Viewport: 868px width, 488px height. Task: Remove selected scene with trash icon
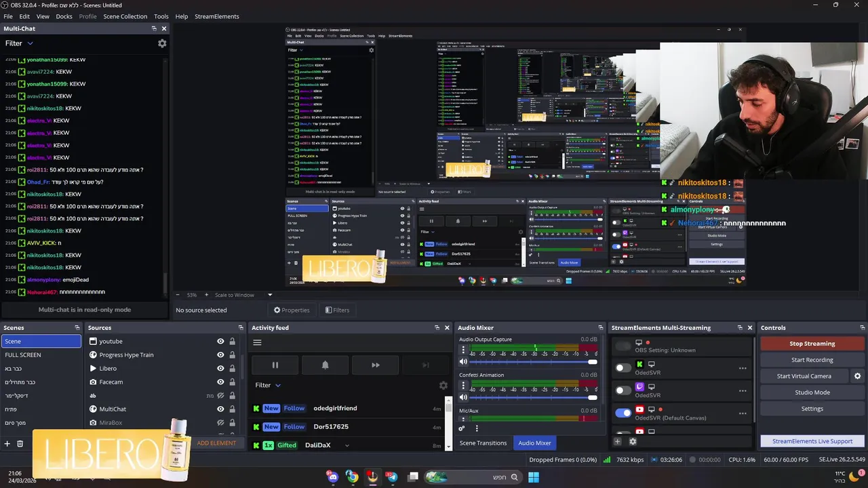(20, 443)
